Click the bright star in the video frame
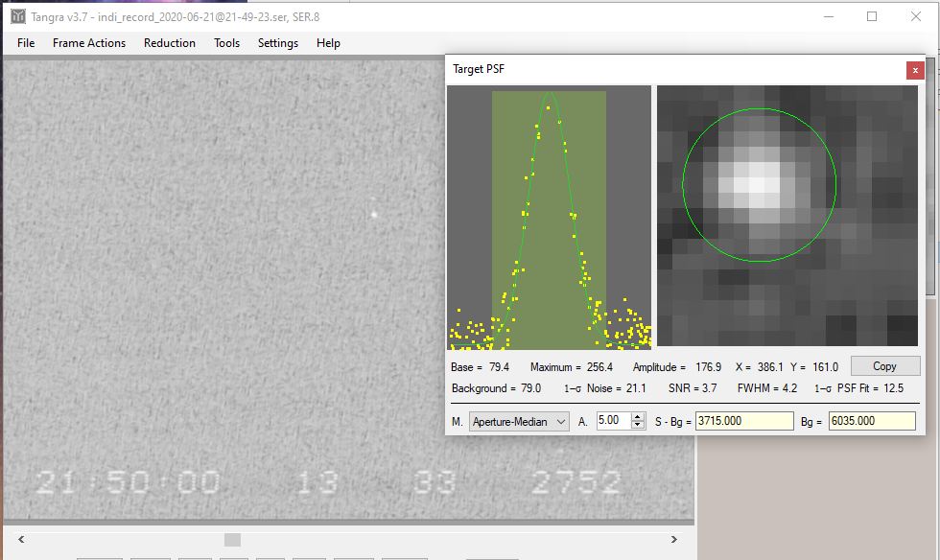The height and width of the screenshot is (560, 940). pos(374,215)
